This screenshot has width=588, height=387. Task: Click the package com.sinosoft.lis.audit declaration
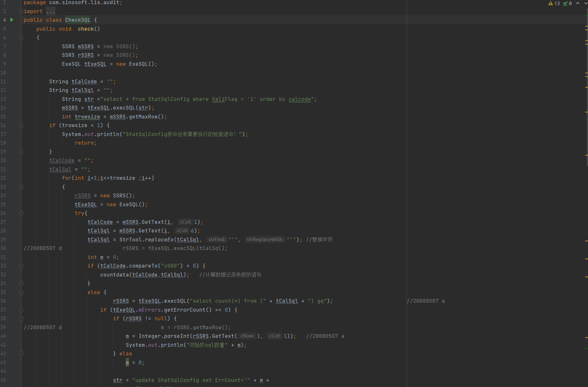click(73, 3)
